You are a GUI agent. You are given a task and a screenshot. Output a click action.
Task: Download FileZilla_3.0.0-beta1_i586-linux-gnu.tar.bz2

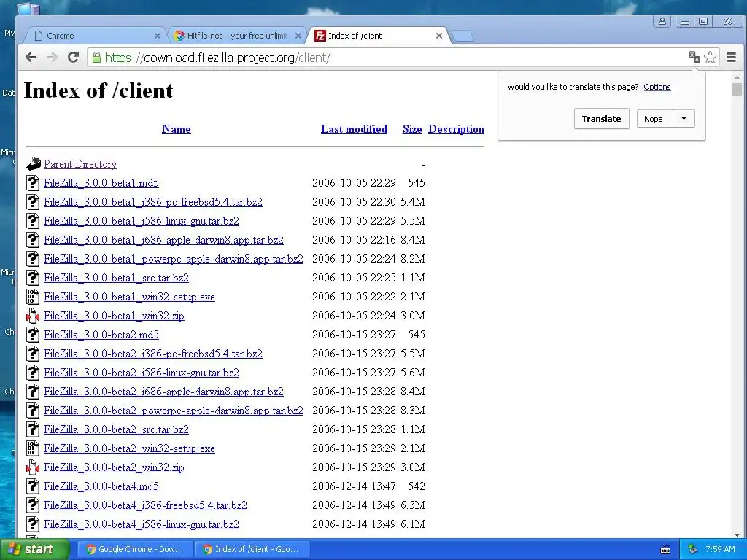tap(142, 221)
